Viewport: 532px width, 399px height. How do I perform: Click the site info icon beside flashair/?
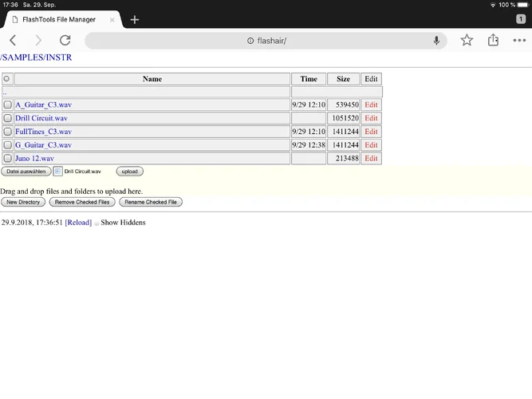coord(250,41)
